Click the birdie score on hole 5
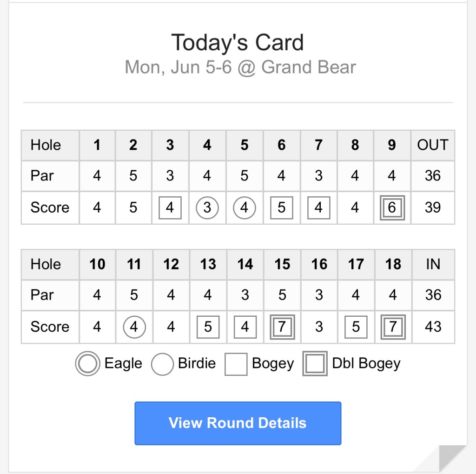476x474 pixels. click(245, 207)
